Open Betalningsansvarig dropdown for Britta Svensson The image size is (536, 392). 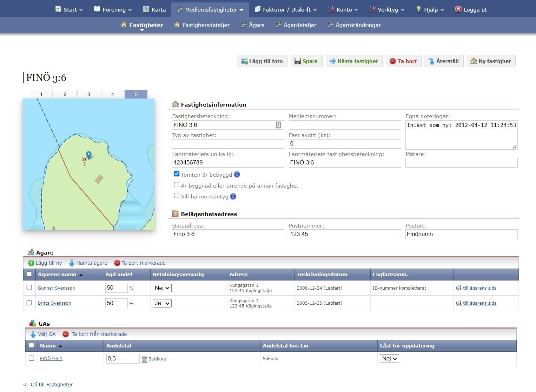(162, 303)
